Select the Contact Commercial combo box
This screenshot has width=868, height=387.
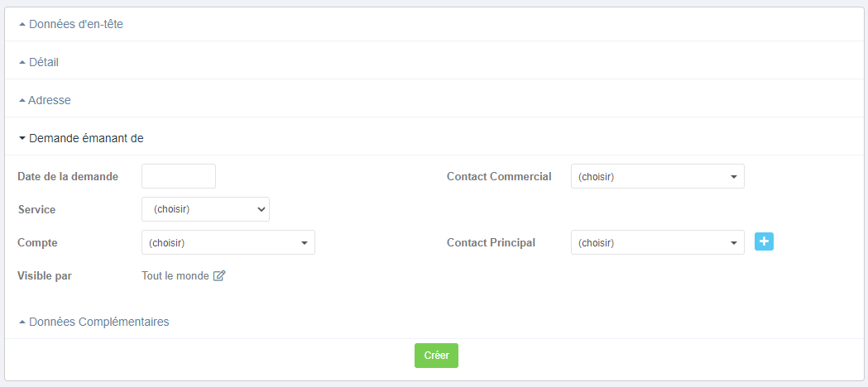pos(658,176)
